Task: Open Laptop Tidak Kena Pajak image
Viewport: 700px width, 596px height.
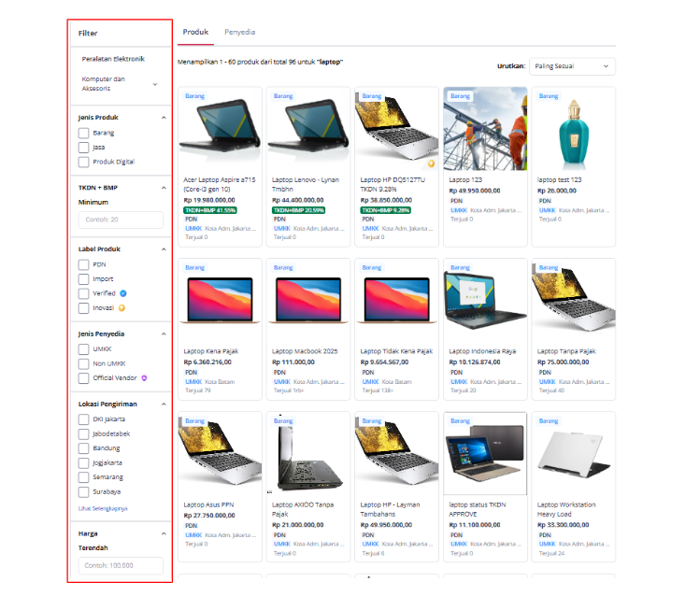Action: [x=396, y=300]
